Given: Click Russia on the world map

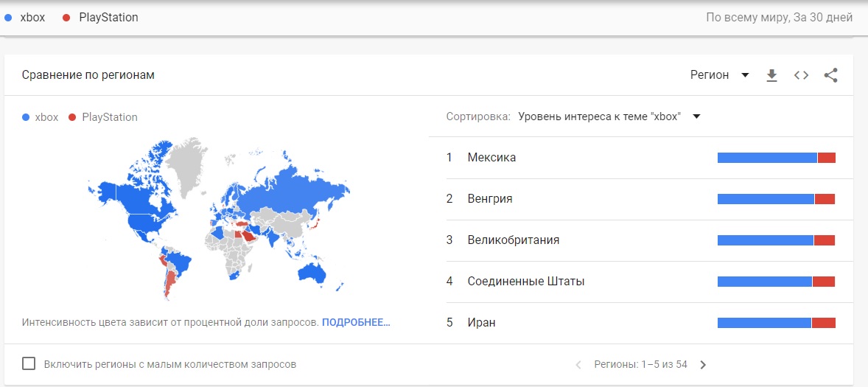Looking at the screenshot, I should pos(295,193).
